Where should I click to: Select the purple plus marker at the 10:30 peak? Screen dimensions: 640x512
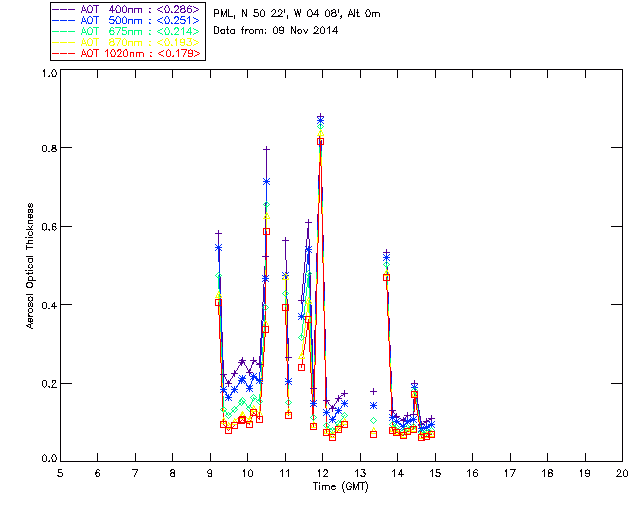pyautogui.click(x=267, y=149)
